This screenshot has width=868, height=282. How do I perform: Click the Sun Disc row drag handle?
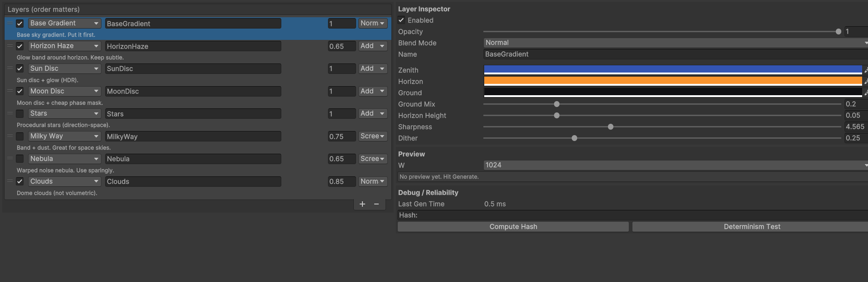pyautogui.click(x=10, y=68)
